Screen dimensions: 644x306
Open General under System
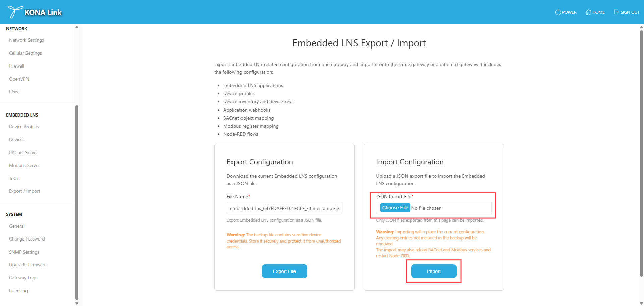click(17, 226)
